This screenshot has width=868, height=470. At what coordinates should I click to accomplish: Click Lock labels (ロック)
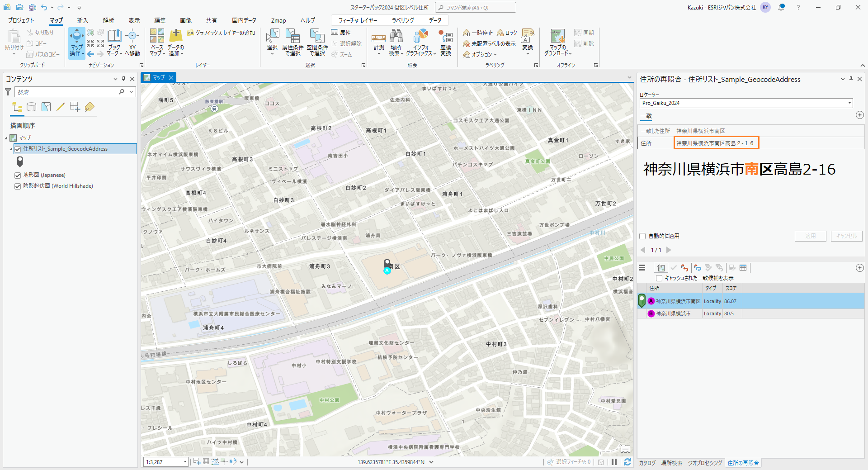(x=507, y=33)
